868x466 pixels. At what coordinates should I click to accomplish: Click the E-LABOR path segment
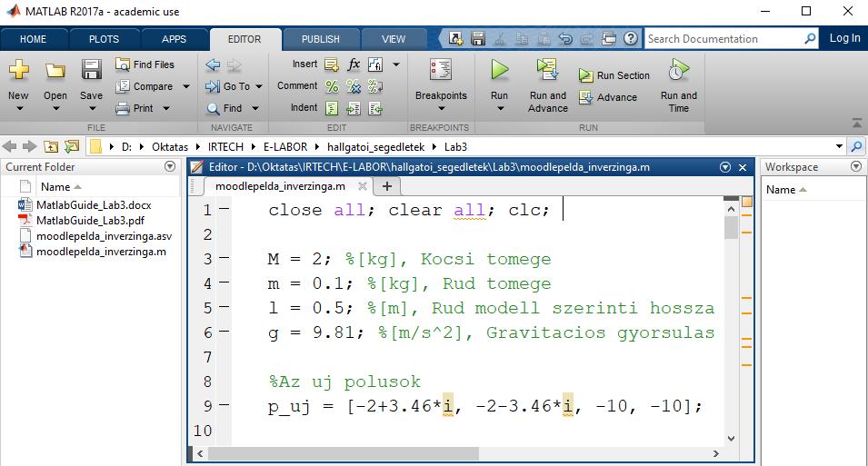click(285, 146)
